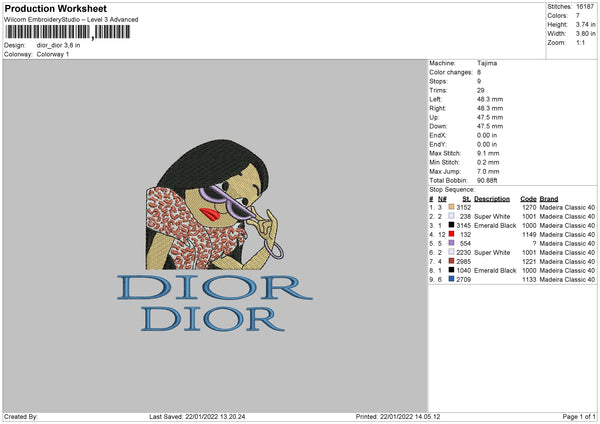Click "Madeira Classic 40" brand in stop row 9
Viewport: 600px width, 424px height.
pos(567,279)
